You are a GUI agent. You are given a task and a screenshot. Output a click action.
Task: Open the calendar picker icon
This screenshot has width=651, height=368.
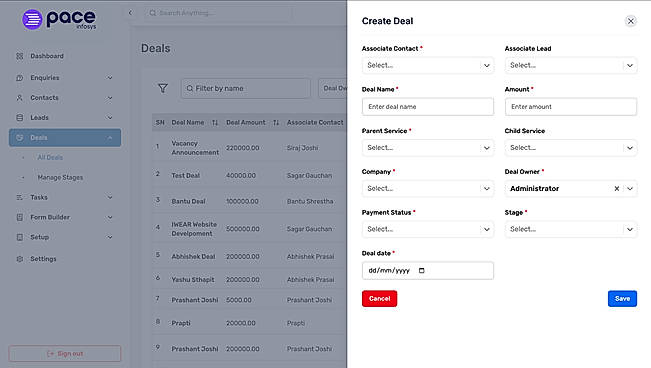point(421,270)
